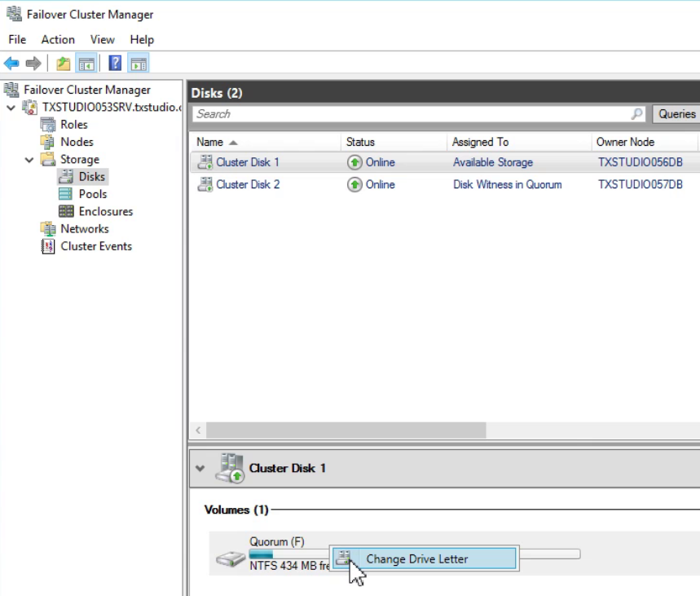
Task: Click the Enclosures tree icon
Action: 66,211
